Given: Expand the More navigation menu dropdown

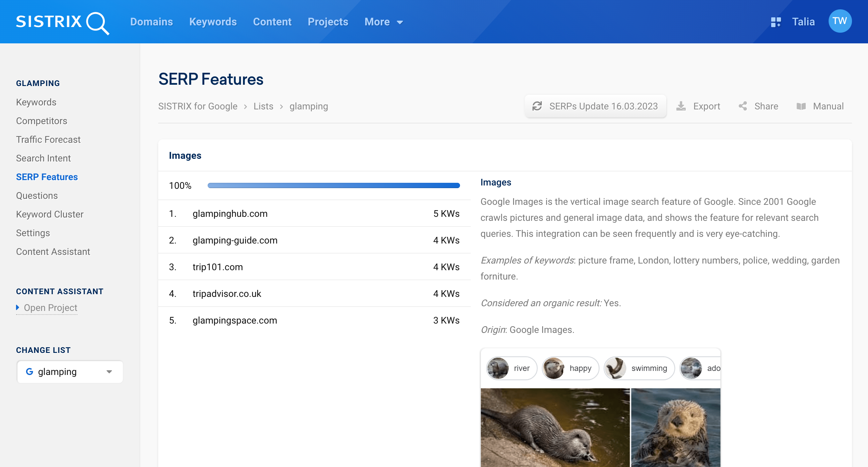Looking at the screenshot, I should pos(382,21).
